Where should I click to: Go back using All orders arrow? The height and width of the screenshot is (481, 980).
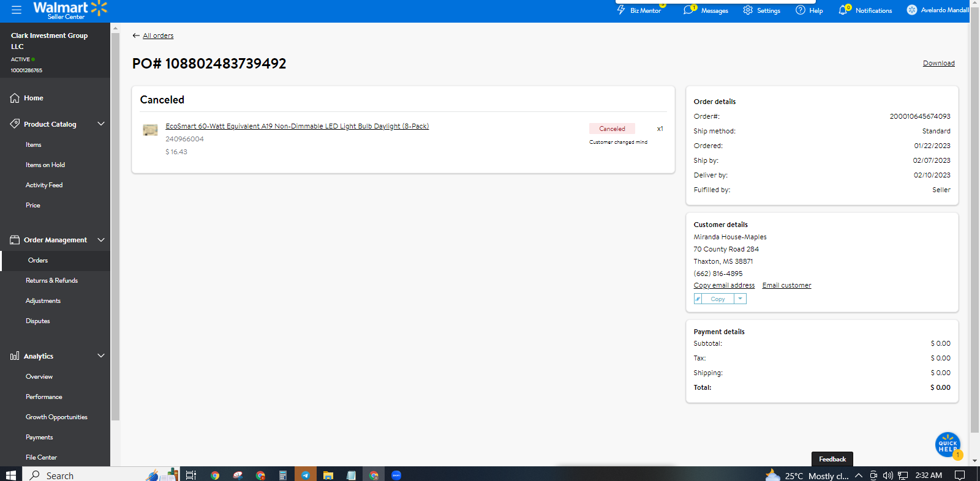pyautogui.click(x=136, y=35)
